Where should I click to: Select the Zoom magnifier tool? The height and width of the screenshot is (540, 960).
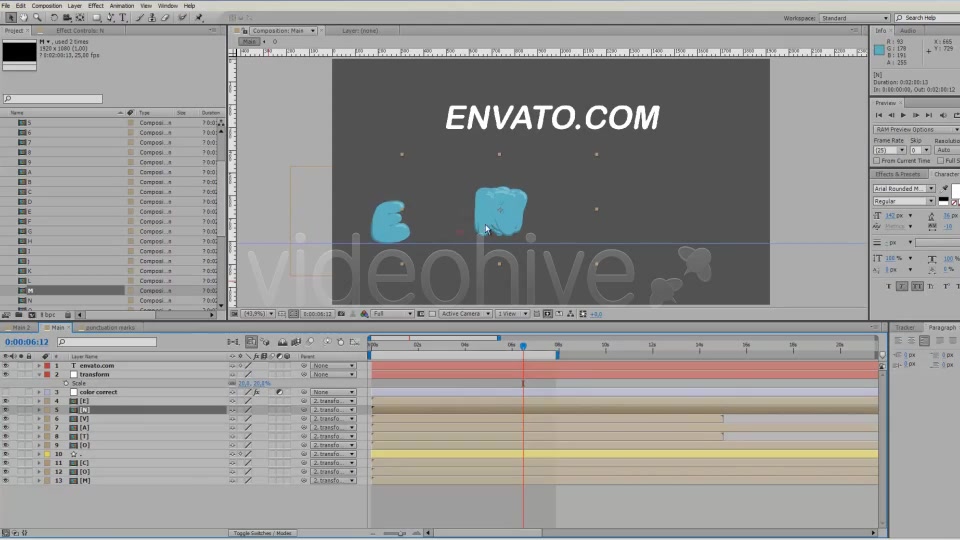point(37,18)
